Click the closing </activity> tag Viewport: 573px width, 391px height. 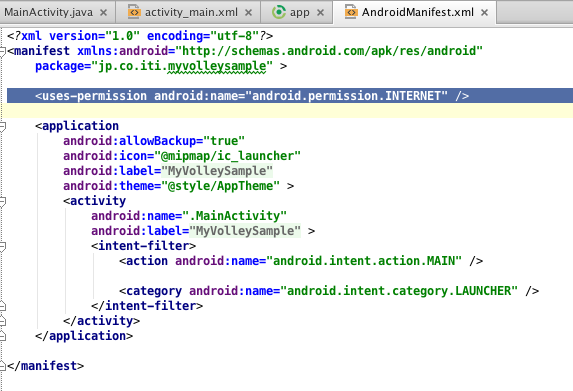coord(102,321)
